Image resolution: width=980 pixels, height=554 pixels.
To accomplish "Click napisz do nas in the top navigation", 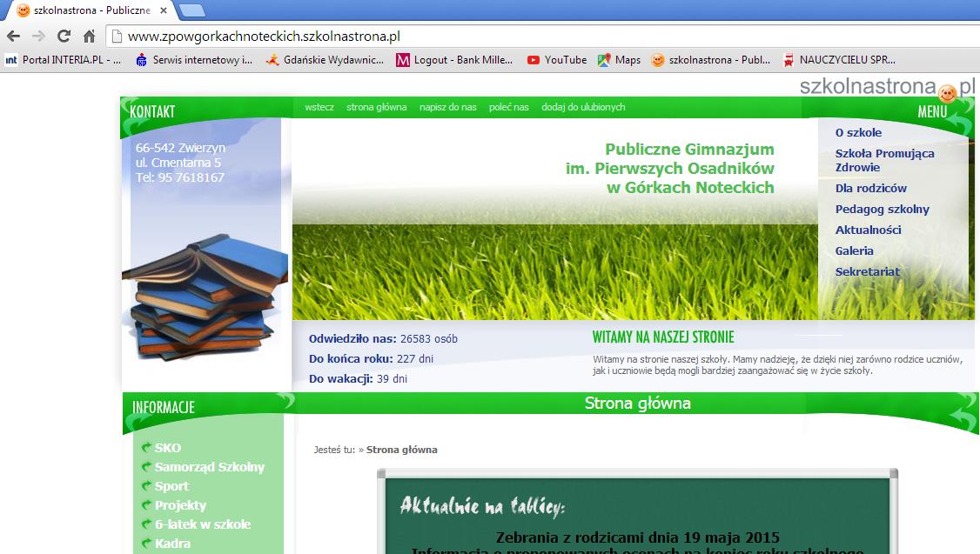I will coord(448,108).
